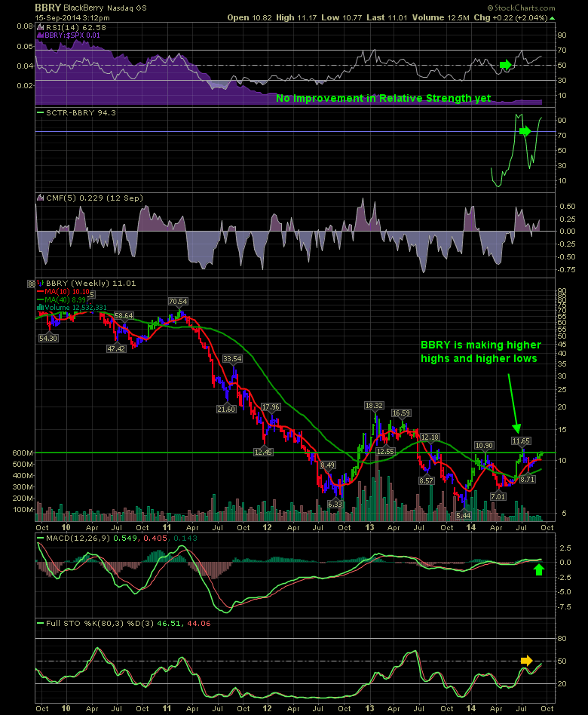
Task: Click the stochastic %K value 46.51
Action: [x=169, y=623]
